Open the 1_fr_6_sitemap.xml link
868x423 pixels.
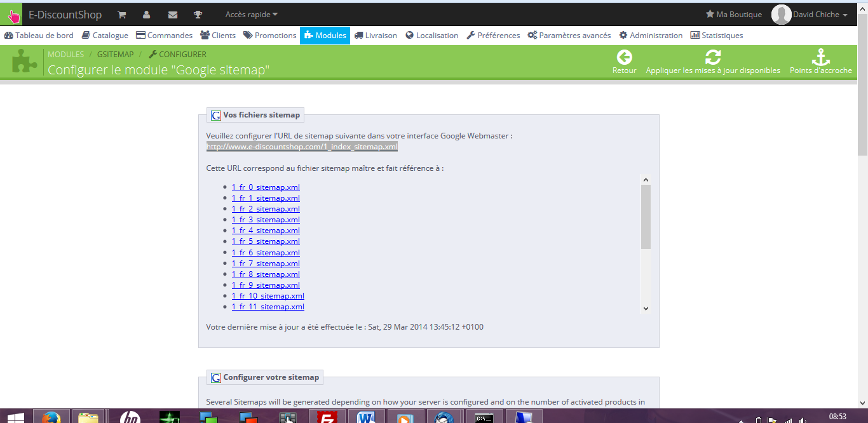tap(266, 253)
